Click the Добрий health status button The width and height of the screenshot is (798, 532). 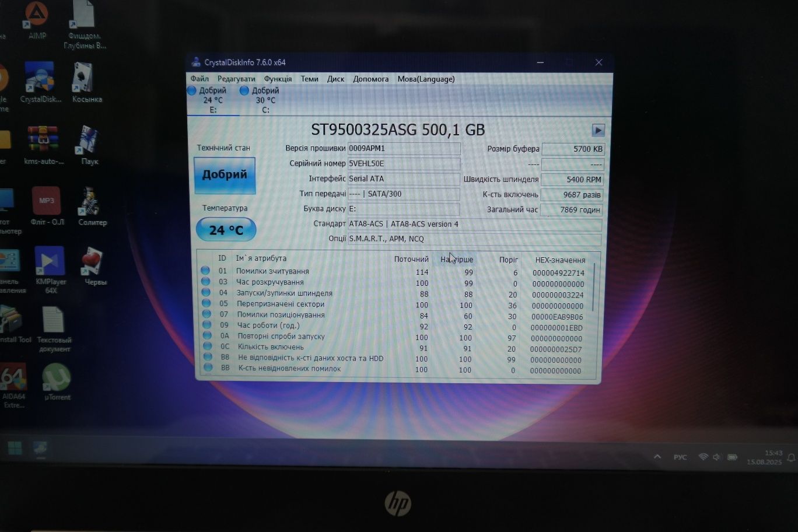(x=225, y=175)
